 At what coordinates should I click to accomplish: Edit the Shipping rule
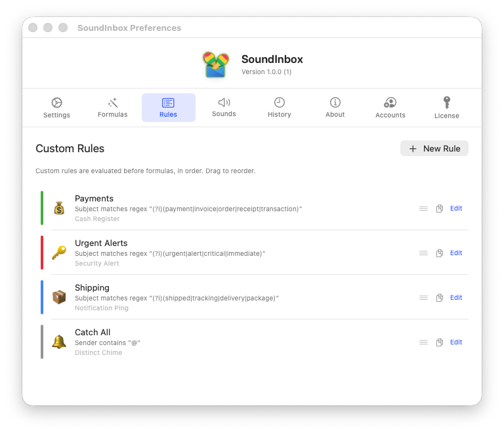point(456,297)
